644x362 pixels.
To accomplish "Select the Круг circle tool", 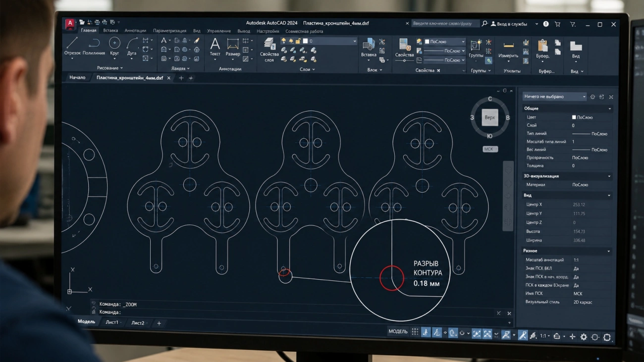I will pos(114,46).
